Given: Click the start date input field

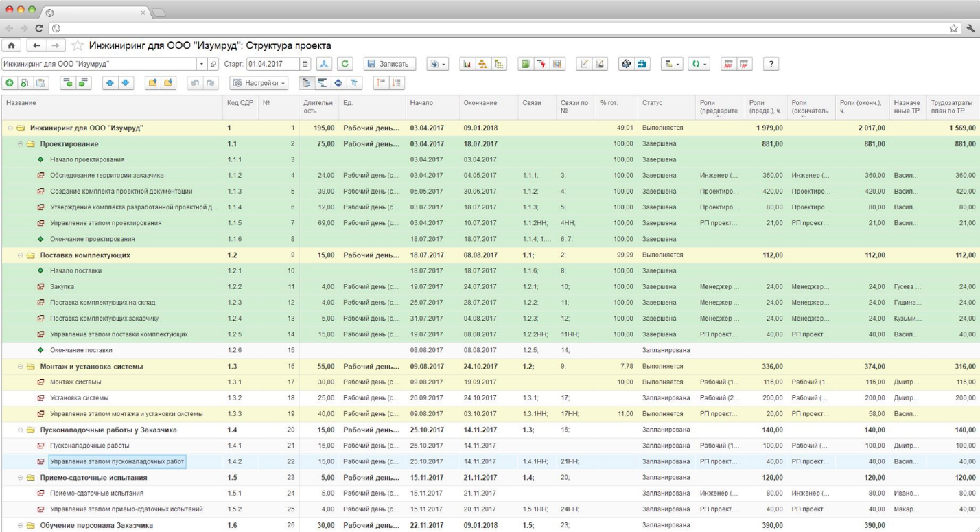Looking at the screenshot, I should pos(272,64).
